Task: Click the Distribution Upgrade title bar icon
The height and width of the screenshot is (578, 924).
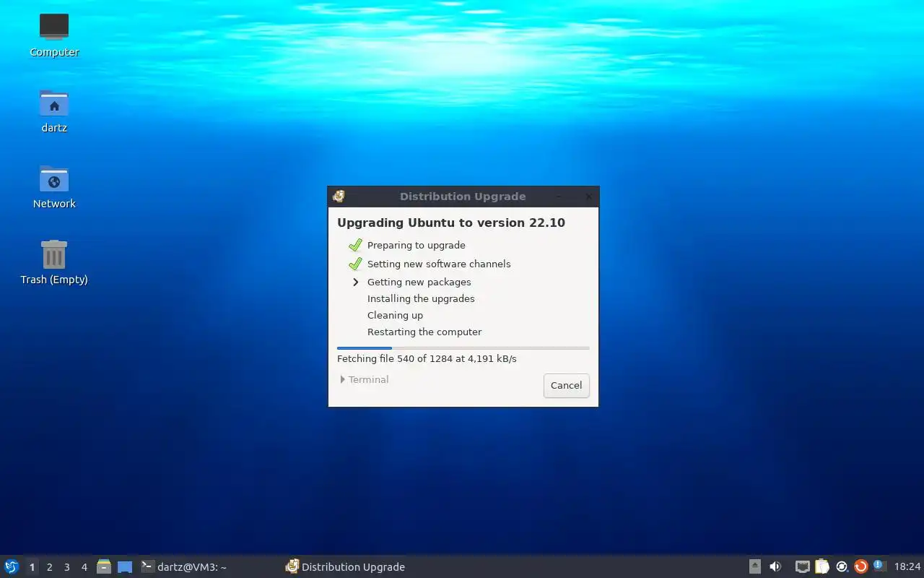Action: pos(339,196)
